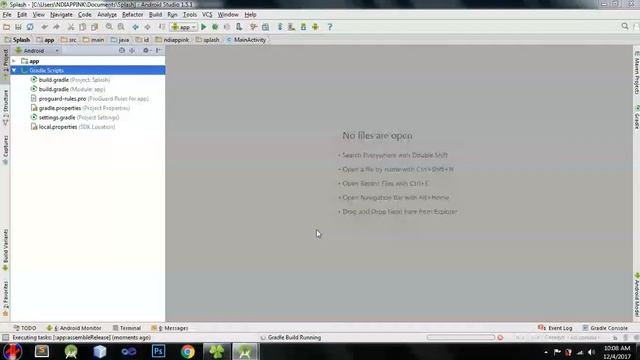The image size is (640, 360).
Task: Navigate Forward with the right arrow icon
Action: click(x=147, y=27)
